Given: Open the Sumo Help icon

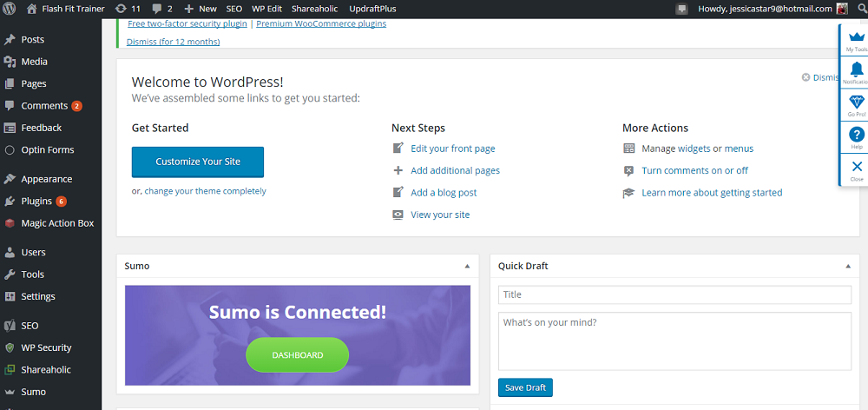Looking at the screenshot, I should 856,138.
